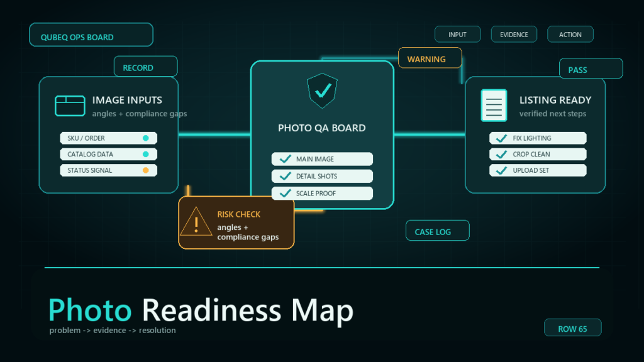644x362 pixels.
Task: Click the STATUS SIGNAL orange status dot
Action: (x=145, y=170)
